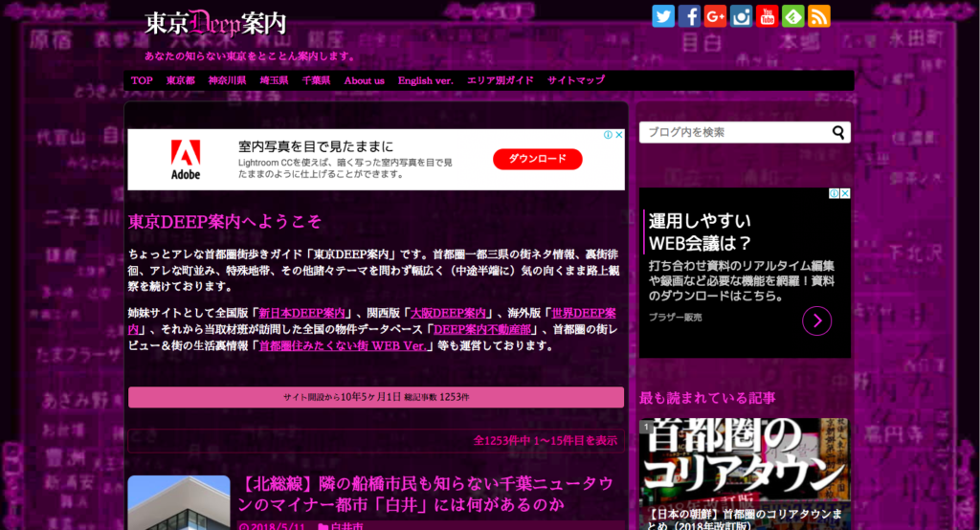The height and width of the screenshot is (530, 980).
Task: Click the あなたの知らない東京 tagline
Action: pyautogui.click(x=250, y=55)
